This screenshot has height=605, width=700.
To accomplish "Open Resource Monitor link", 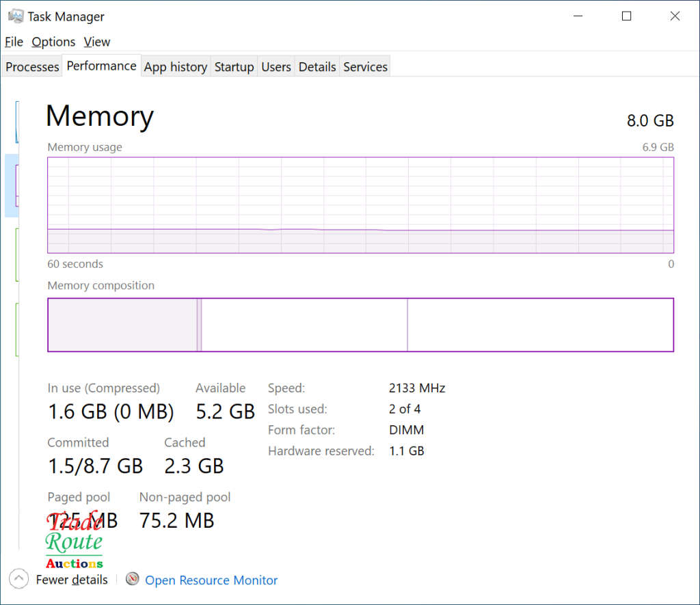I will 211,580.
